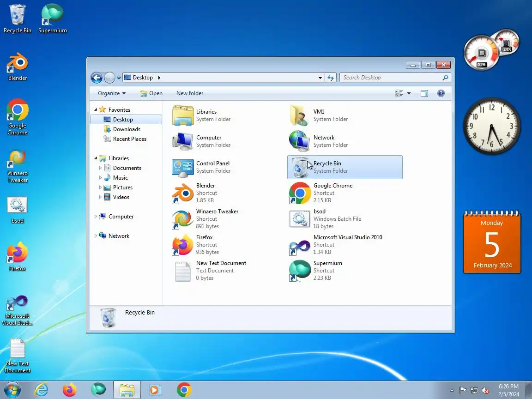Click Open in the command bar
The image size is (532, 399).
(151, 93)
